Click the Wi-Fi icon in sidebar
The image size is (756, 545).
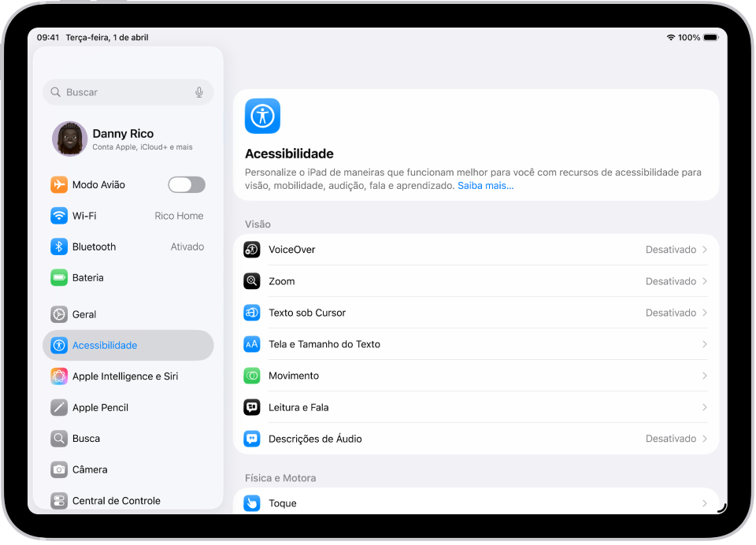(x=59, y=216)
